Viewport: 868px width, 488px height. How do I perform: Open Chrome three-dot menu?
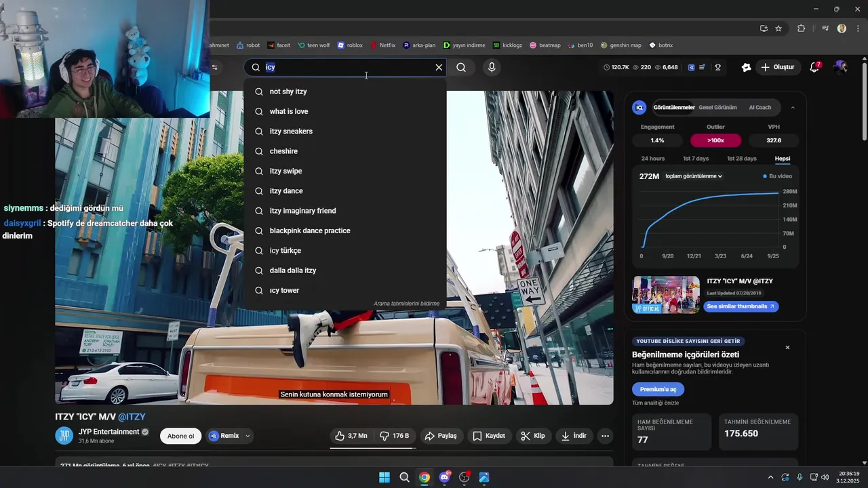pos(858,28)
